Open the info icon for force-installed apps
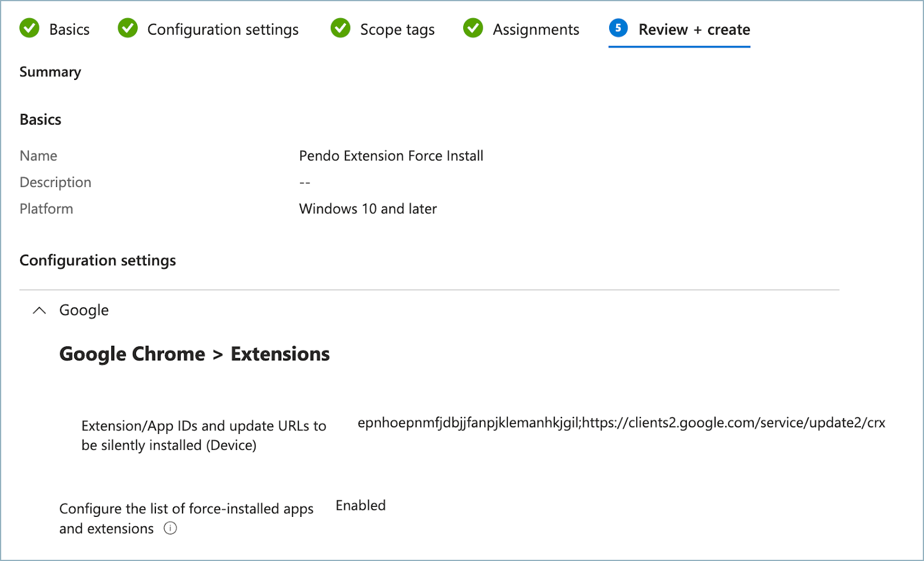 (170, 528)
